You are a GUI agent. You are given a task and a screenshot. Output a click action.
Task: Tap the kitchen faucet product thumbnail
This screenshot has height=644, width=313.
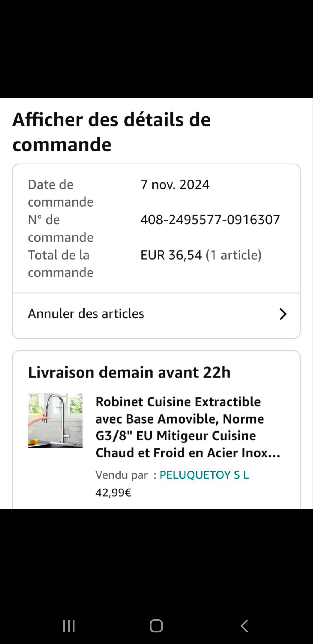(55, 420)
